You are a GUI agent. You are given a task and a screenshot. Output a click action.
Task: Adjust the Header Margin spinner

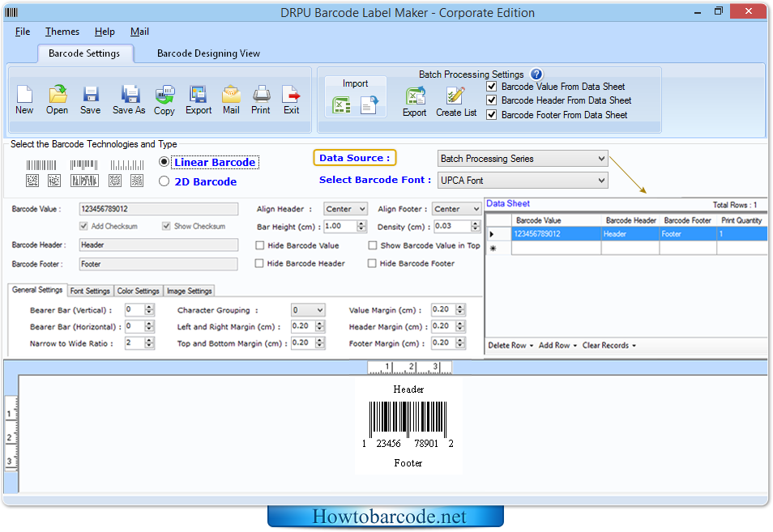[x=460, y=326]
